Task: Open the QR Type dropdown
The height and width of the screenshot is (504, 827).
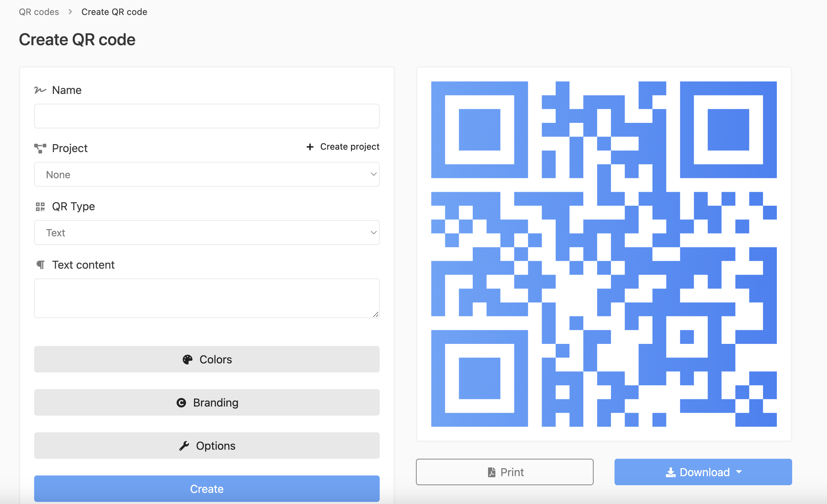Action: (207, 232)
